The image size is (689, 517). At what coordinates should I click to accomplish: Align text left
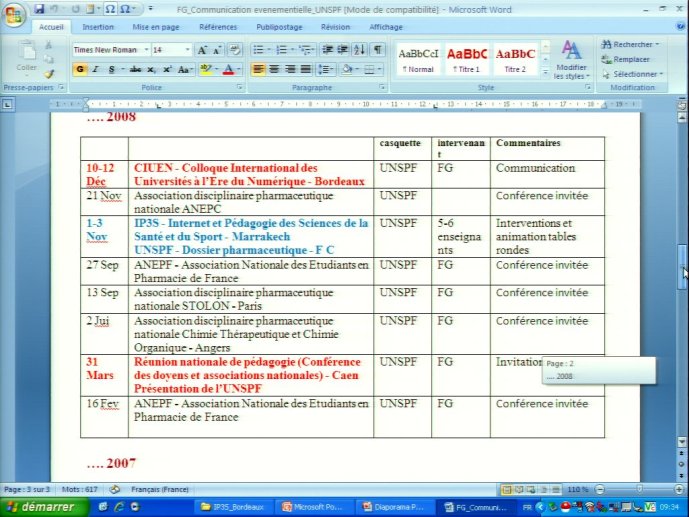click(x=258, y=69)
